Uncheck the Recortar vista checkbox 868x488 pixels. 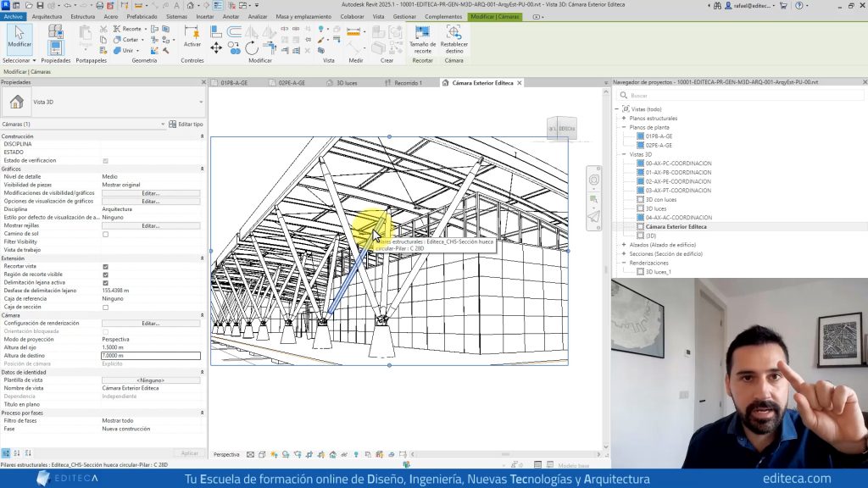click(105, 266)
